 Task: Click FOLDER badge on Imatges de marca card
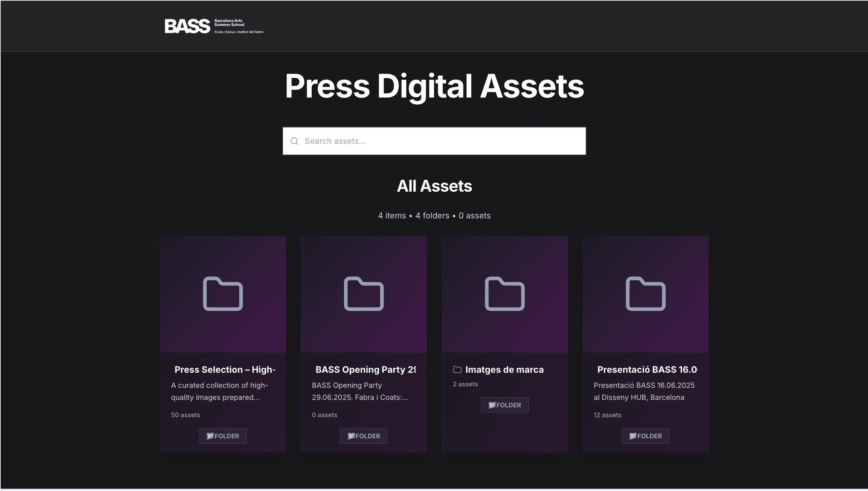tap(504, 405)
